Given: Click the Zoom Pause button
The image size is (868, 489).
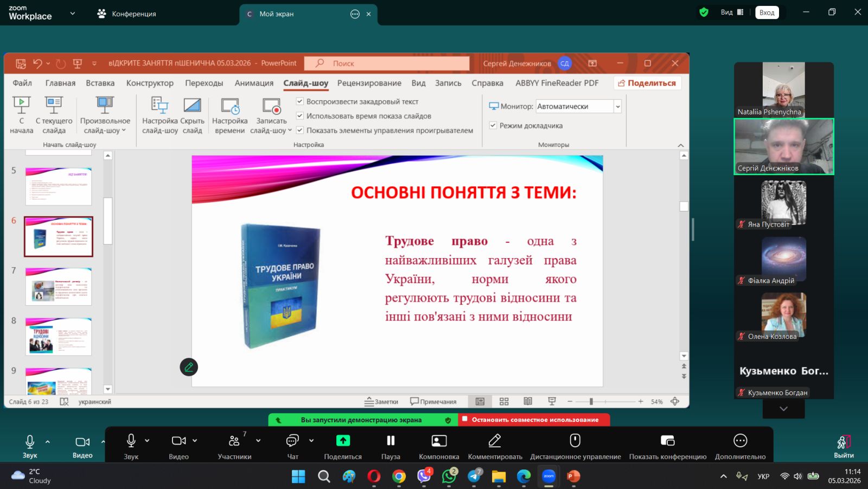Looking at the screenshot, I should coord(390,441).
